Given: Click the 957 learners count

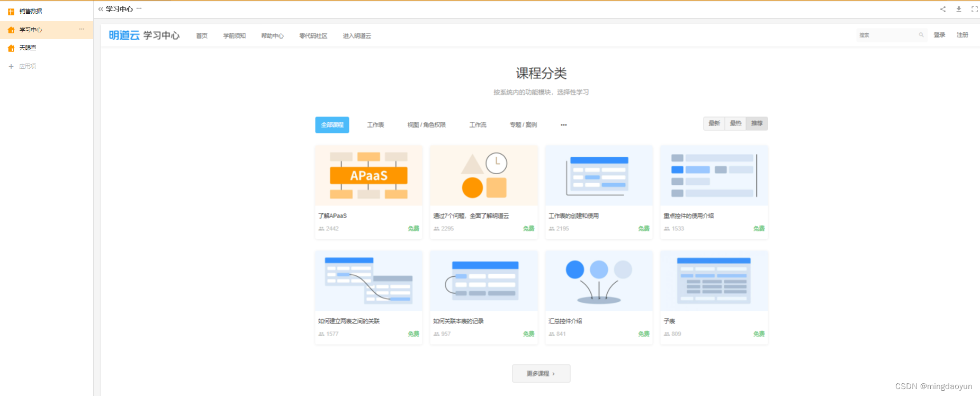Looking at the screenshot, I should (446, 334).
